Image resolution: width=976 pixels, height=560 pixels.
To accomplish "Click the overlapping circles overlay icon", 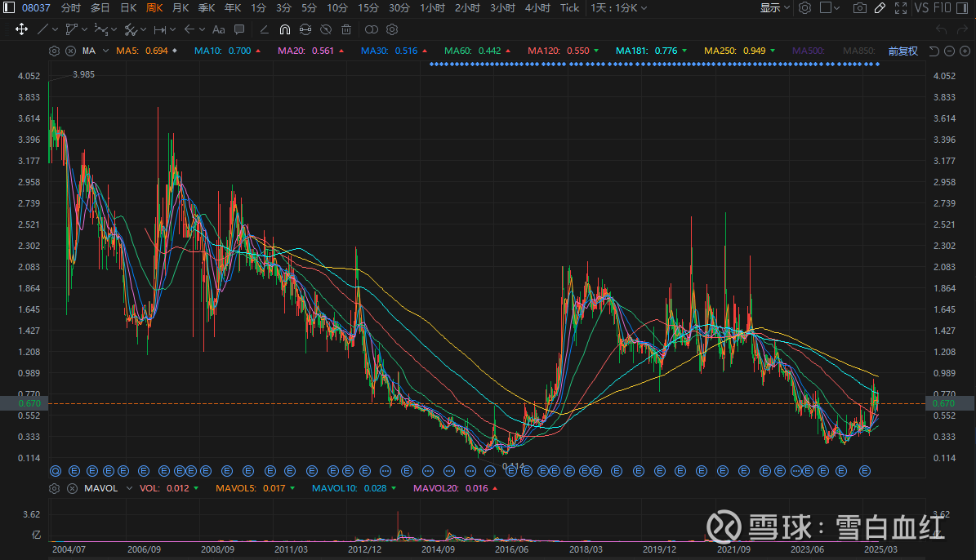I will pyautogui.click(x=371, y=29).
